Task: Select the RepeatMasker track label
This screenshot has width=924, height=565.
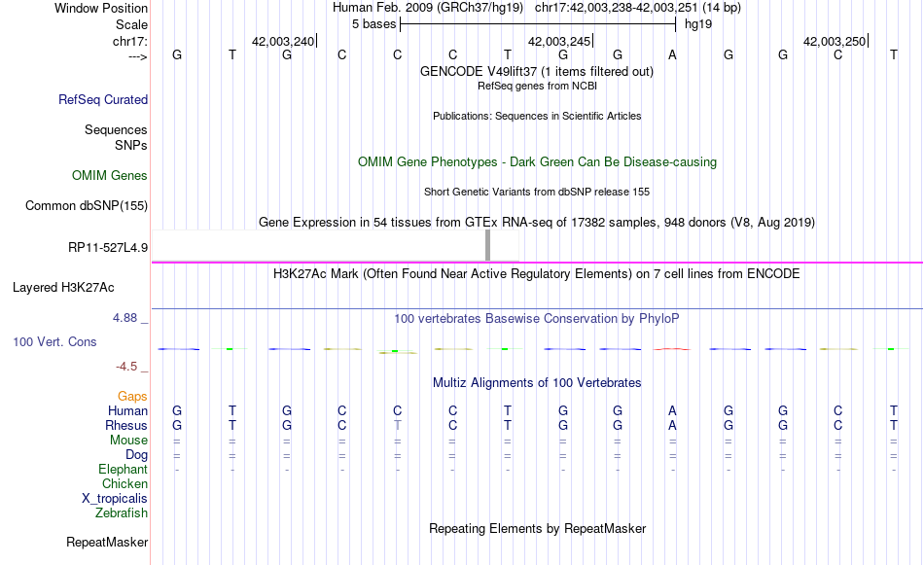Action: pyautogui.click(x=107, y=542)
